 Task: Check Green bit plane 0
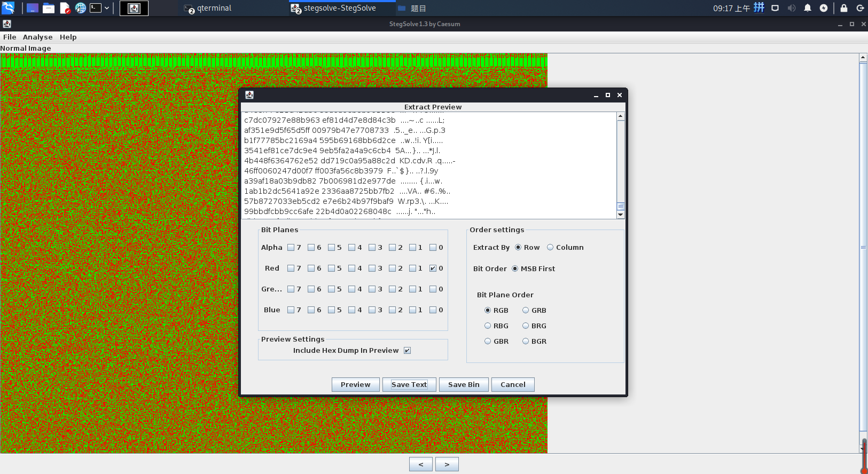(433, 289)
